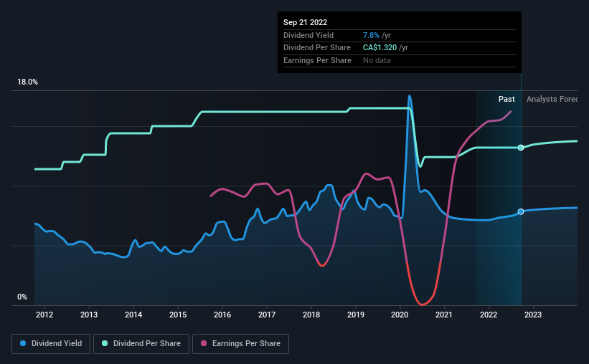Click the CA$1.320 dividend per share value
This screenshot has height=364, width=589.
[x=380, y=48]
